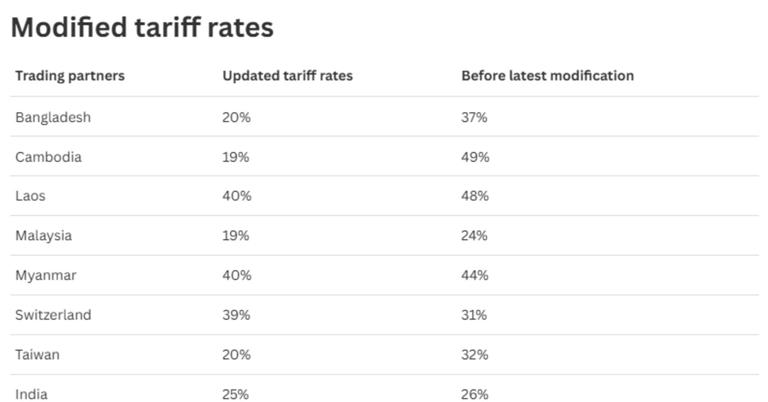Viewport: 768px width, 402px height.
Task: Select the "Updated tariff rates" column header
Action: (x=287, y=76)
